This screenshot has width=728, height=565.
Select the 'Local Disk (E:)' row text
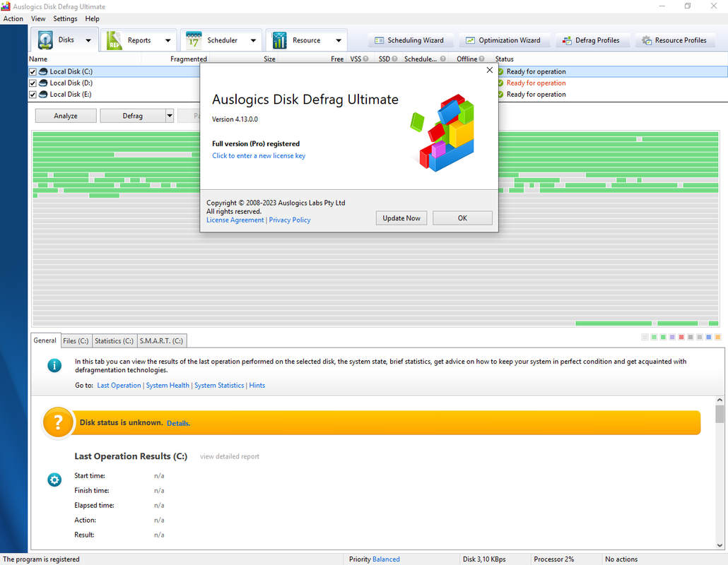pyautogui.click(x=71, y=94)
